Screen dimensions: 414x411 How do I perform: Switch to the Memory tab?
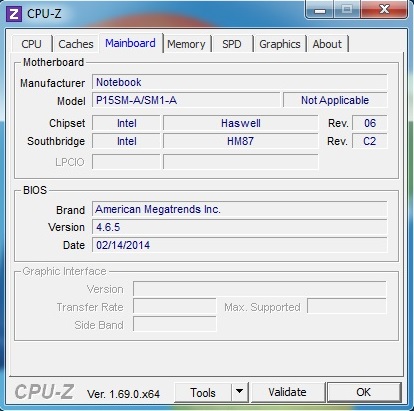[x=186, y=44]
